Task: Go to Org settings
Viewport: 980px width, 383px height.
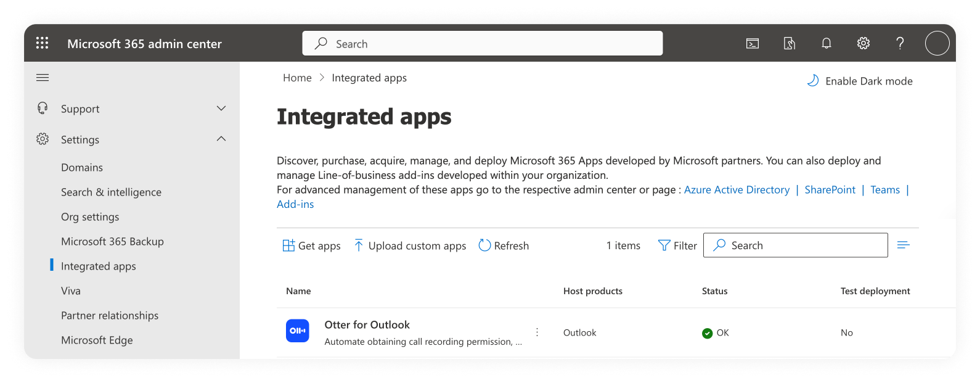Action: [90, 216]
